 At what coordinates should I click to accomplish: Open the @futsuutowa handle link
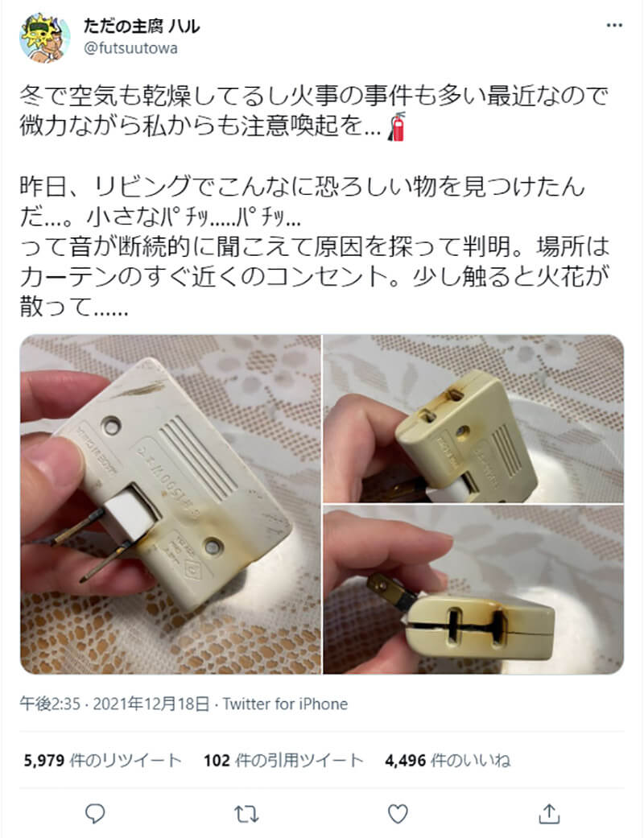coord(130,48)
